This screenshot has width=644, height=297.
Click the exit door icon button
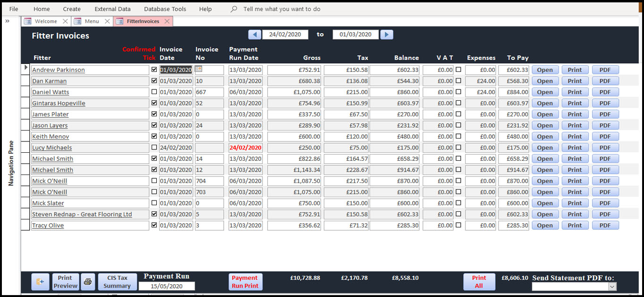click(x=40, y=282)
